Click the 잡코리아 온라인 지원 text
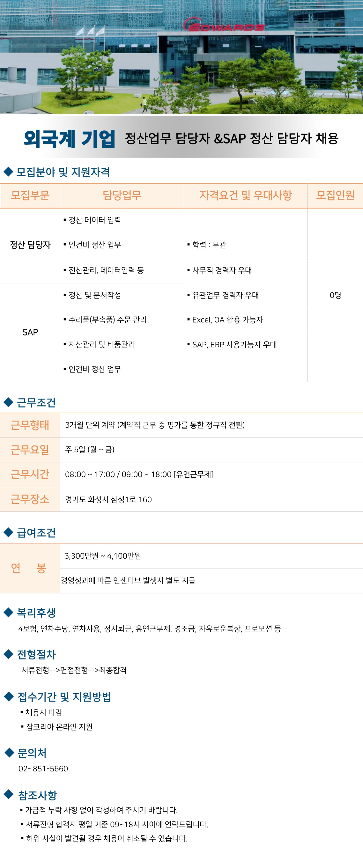The image size is (363, 868). pos(59,727)
